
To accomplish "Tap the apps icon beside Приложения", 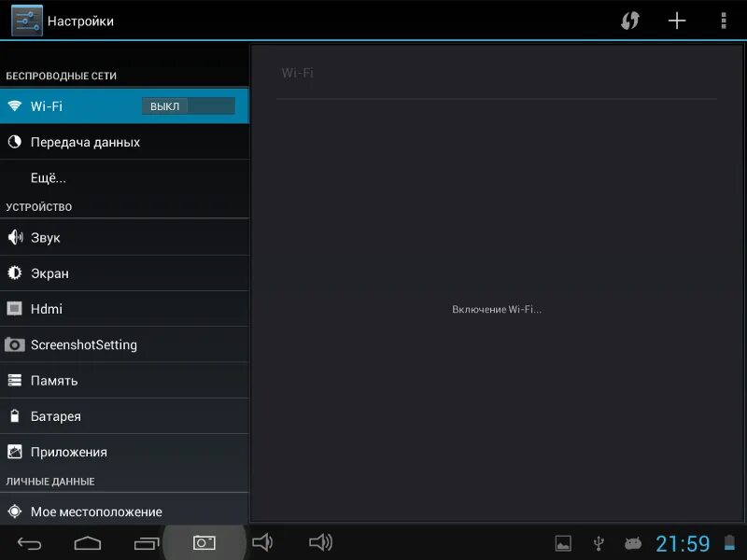I will [x=15, y=452].
